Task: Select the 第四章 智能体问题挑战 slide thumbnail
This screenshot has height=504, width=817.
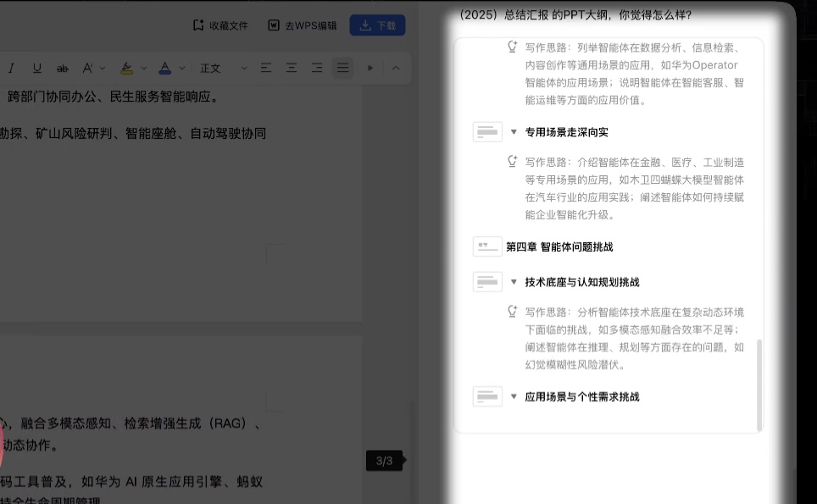Action: 487,246
